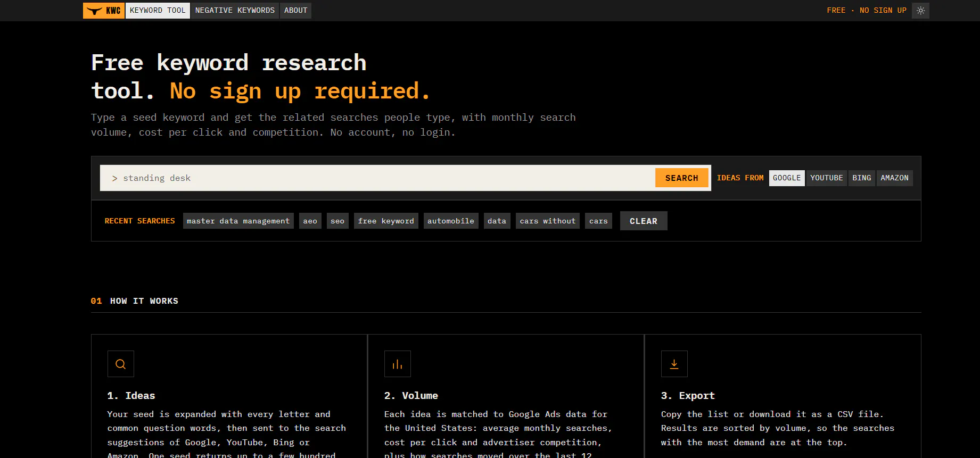This screenshot has width=980, height=458.
Task: Pick recent search 'seo'
Action: point(337,221)
